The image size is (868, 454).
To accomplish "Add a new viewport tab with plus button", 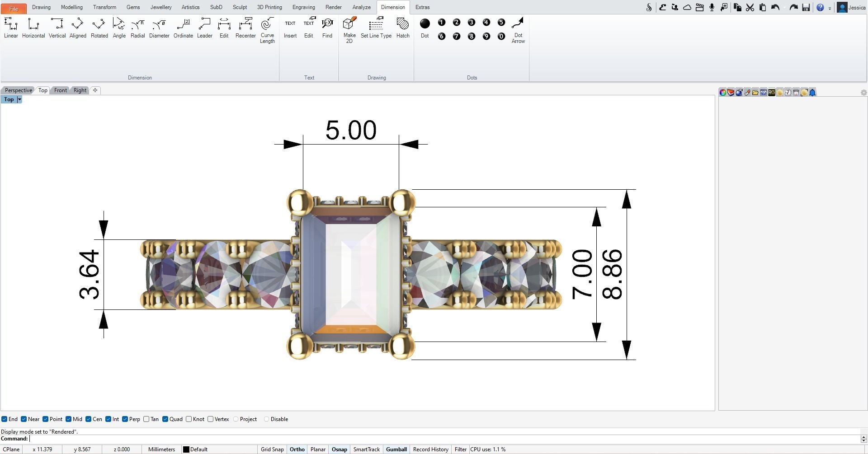I will coord(95,90).
